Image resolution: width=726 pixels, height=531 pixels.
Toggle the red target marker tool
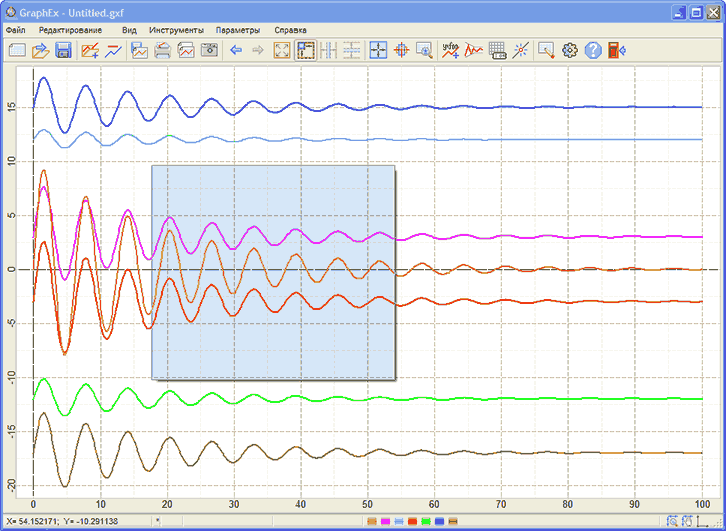point(402,51)
